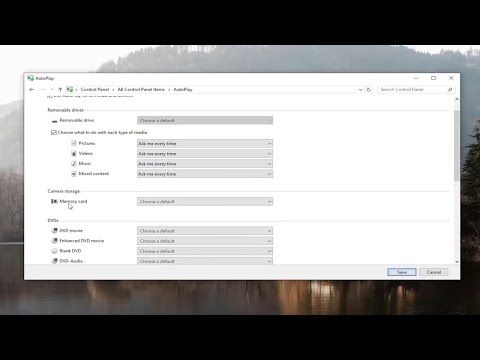Open the Pictures action dropdown
The width and height of the screenshot is (480, 360).
coord(205,144)
